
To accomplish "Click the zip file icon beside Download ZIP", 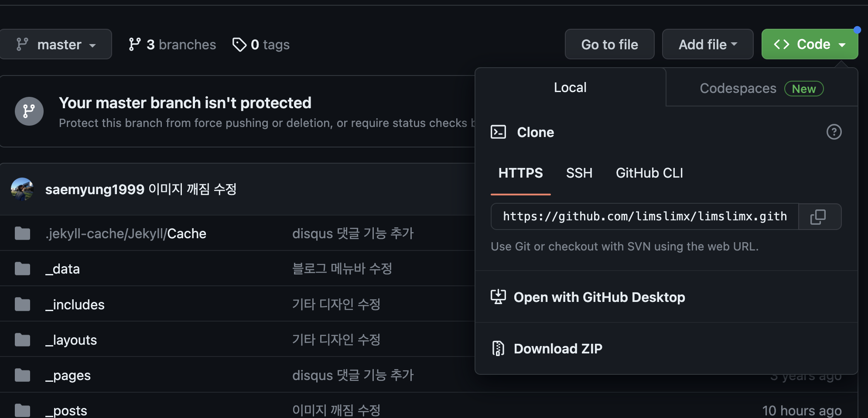I will 497,348.
